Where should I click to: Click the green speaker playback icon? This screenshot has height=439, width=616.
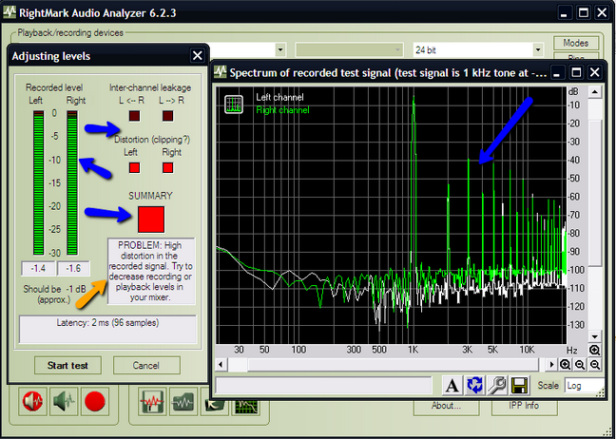point(63,403)
